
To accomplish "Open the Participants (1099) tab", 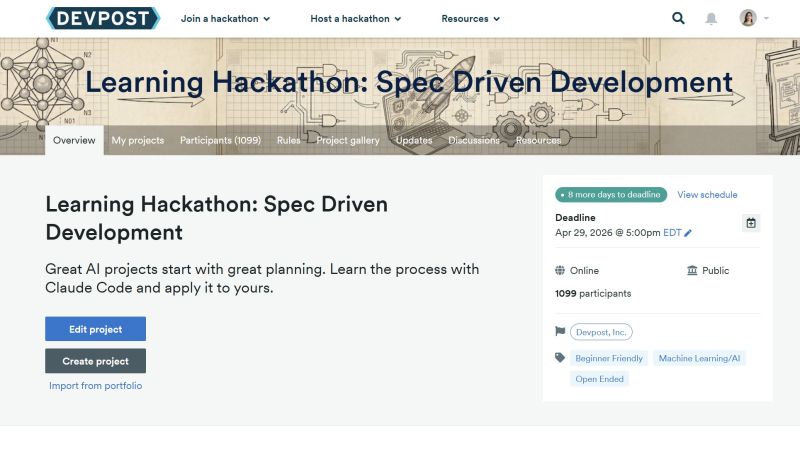I will pos(220,140).
